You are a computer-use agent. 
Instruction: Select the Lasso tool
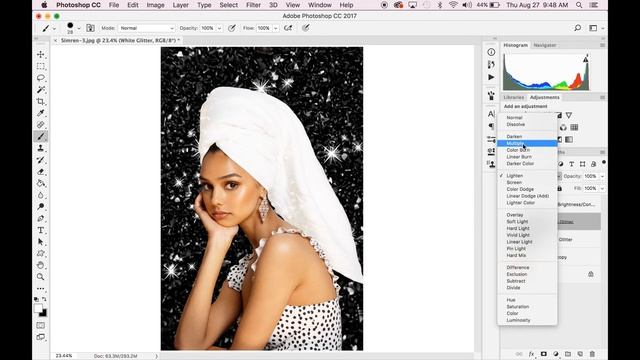[x=40, y=78]
